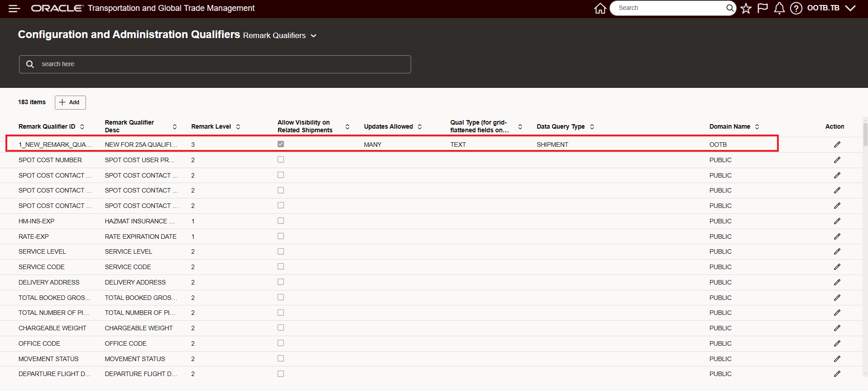Click the magnifier icon in global search
Screen dimensions: 868x391
click(729, 8)
